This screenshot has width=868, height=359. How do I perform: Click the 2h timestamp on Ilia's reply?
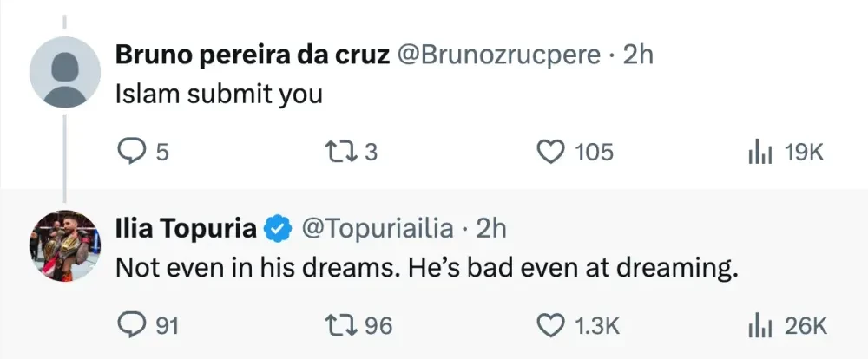[x=491, y=229]
